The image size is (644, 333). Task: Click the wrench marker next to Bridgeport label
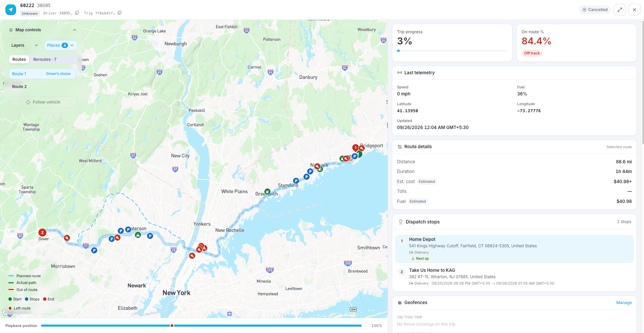point(362,148)
